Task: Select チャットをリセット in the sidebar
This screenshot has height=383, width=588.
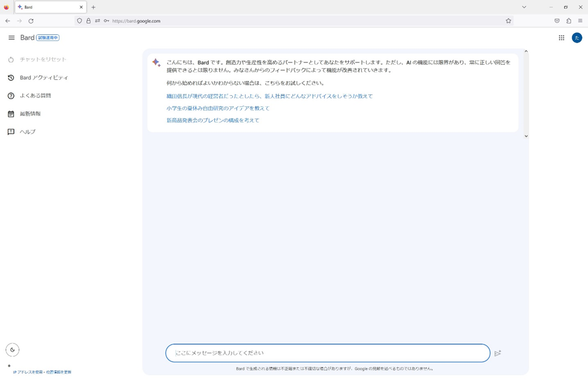Action: [x=43, y=59]
